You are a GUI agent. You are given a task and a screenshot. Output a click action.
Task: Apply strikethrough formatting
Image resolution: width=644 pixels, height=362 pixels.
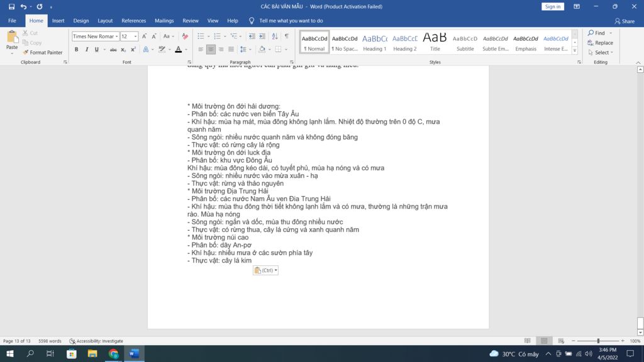[x=113, y=50]
